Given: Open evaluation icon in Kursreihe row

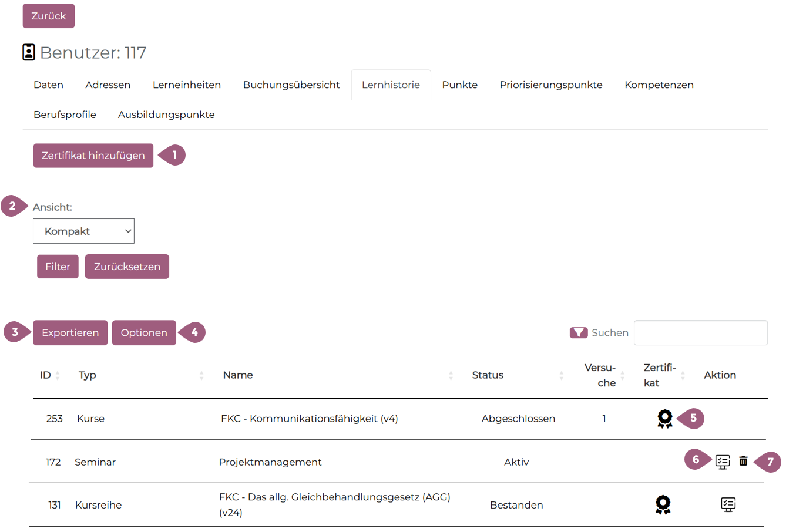Looking at the screenshot, I should click(x=728, y=504).
